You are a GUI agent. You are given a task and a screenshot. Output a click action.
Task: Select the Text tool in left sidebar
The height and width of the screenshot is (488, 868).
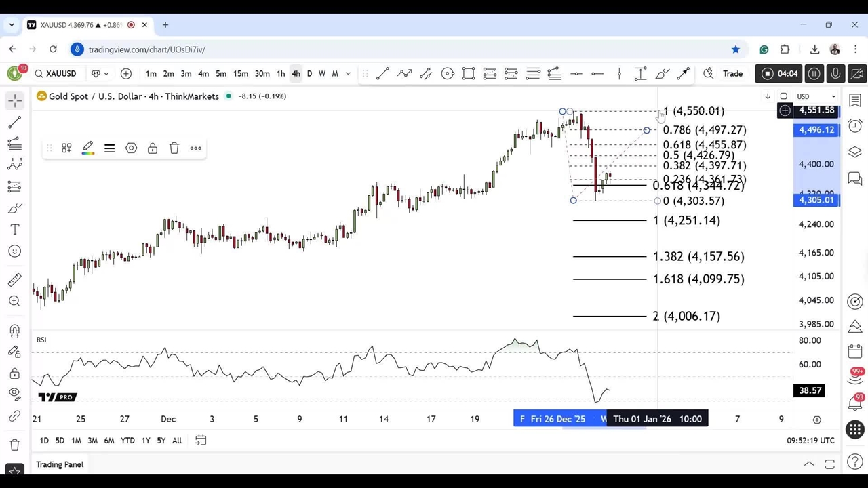(14, 230)
